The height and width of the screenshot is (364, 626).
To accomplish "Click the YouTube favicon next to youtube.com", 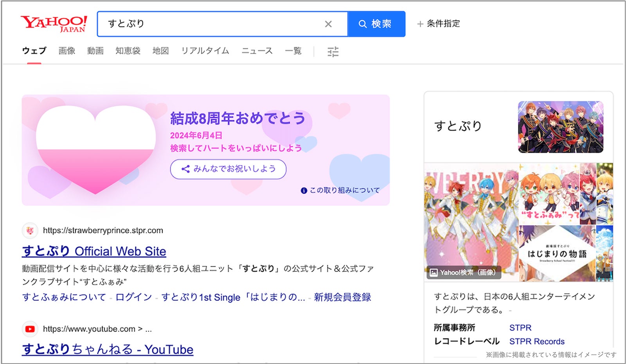I will tap(30, 329).
